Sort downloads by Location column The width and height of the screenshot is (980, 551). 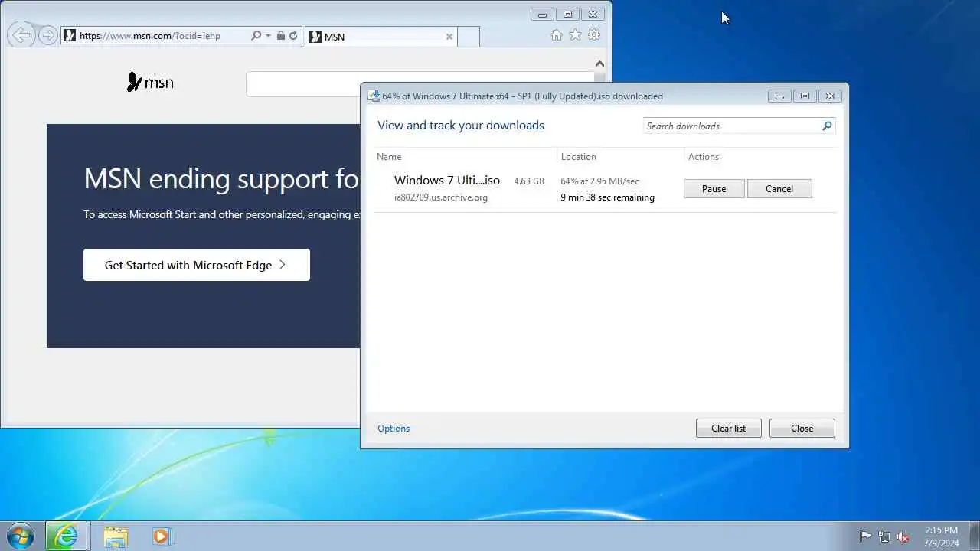[578, 157]
